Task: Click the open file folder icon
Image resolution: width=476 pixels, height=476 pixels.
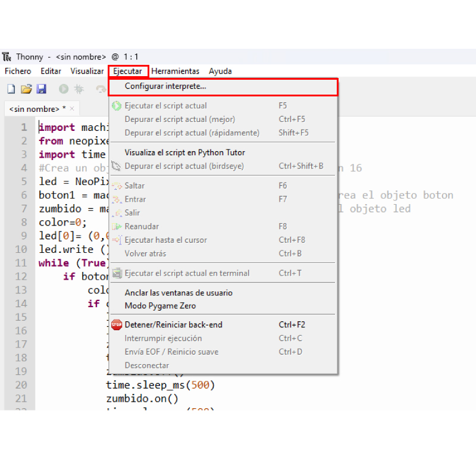Action: click(x=26, y=89)
